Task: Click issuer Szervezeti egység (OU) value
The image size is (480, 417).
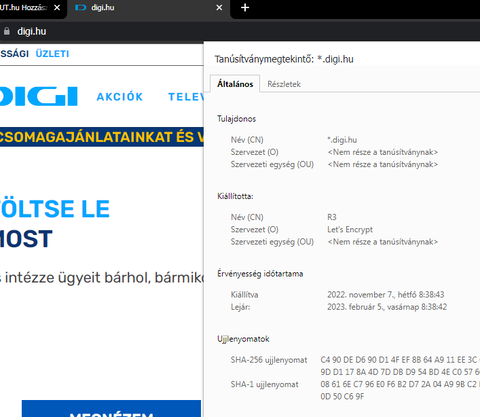Action: [x=383, y=242]
